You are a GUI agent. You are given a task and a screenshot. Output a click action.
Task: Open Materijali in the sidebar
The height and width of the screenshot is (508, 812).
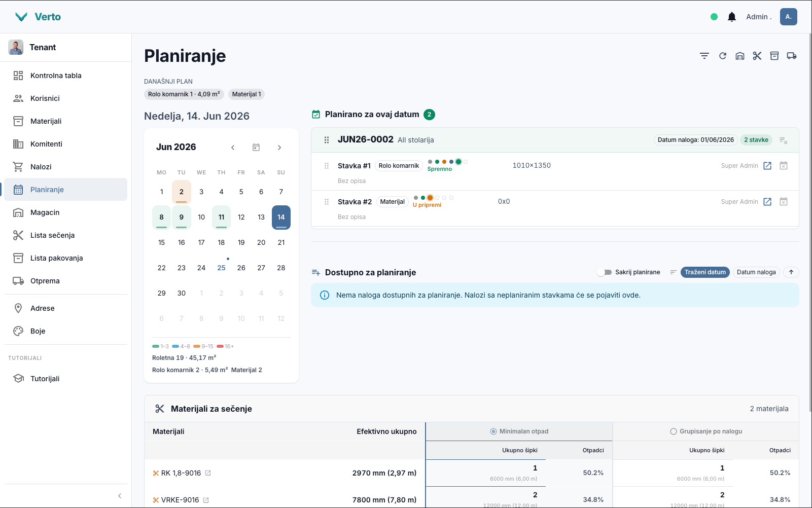(x=65, y=121)
